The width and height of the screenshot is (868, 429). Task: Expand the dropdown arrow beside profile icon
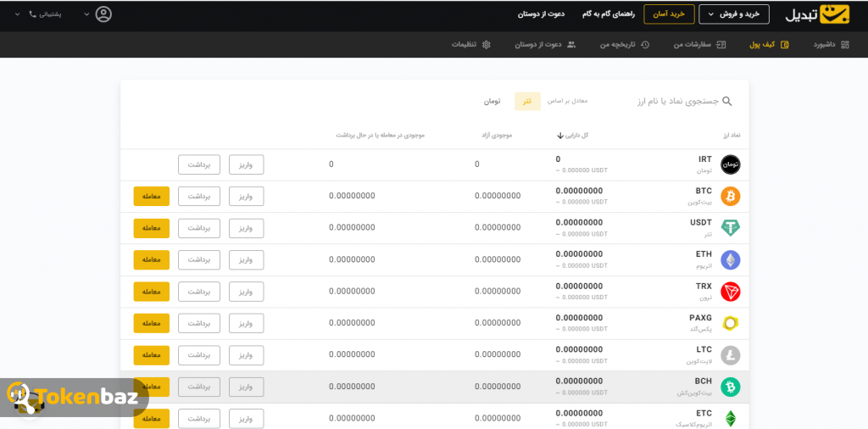[86, 14]
